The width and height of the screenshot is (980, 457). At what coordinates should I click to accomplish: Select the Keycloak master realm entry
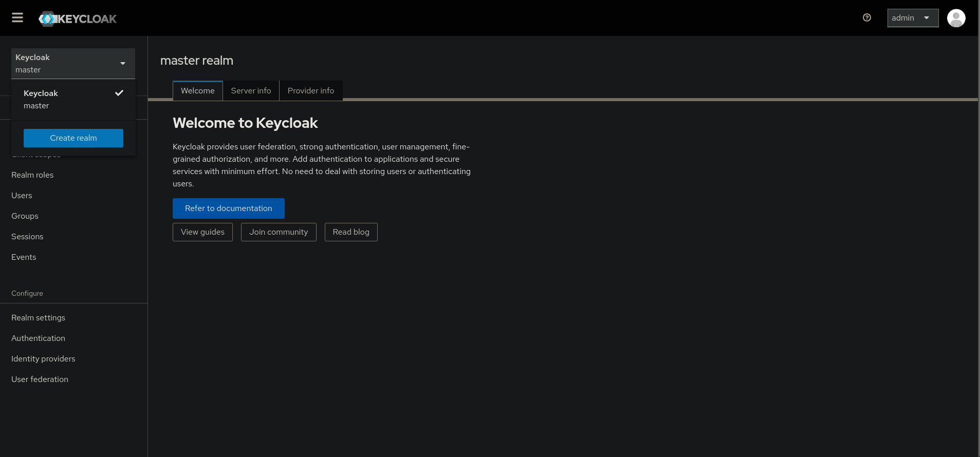[x=73, y=100]
